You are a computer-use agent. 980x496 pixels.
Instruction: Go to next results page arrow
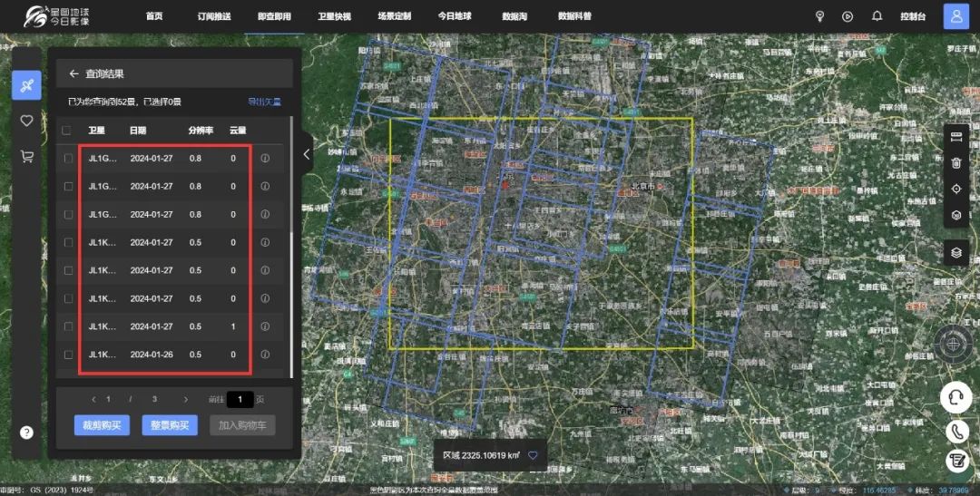(186, 399)
